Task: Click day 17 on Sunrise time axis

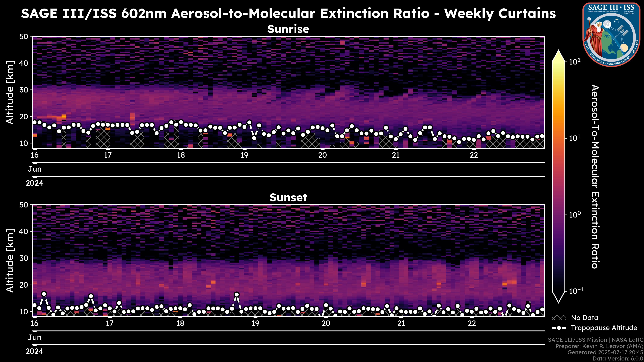Action: (x=108, y=155)
